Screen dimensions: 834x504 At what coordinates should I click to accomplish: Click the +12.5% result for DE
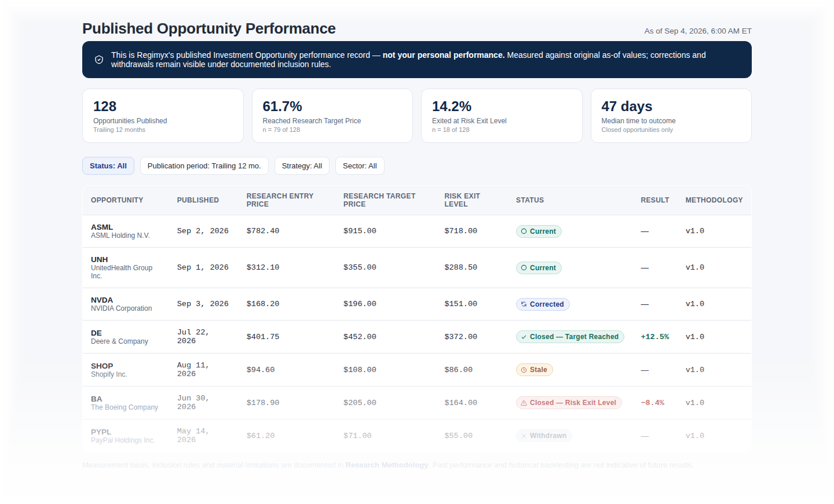pyautogui.click(x=655, y=337)
